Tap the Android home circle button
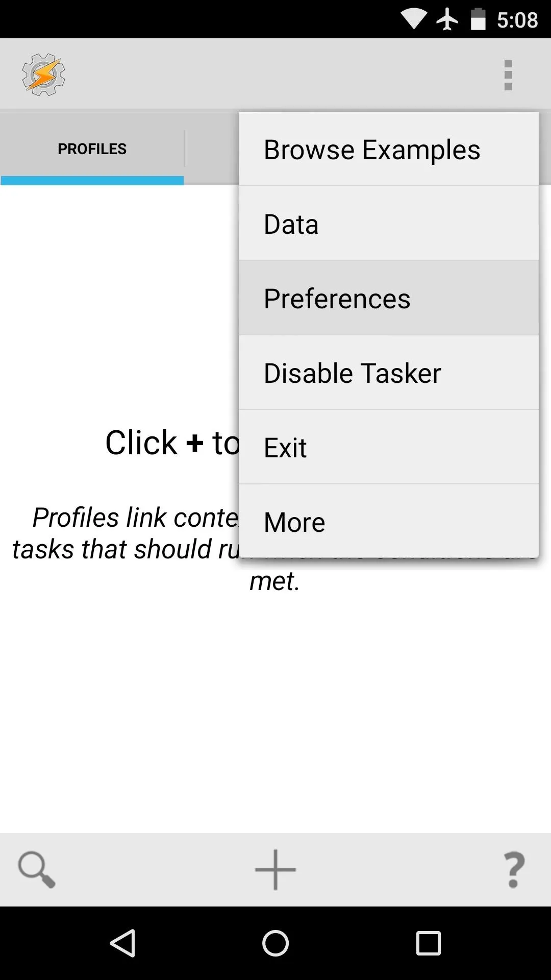 (275, 943)
